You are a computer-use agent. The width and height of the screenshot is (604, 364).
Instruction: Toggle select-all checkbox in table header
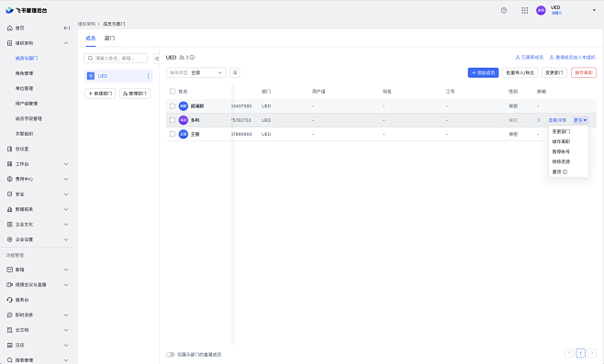173,91
